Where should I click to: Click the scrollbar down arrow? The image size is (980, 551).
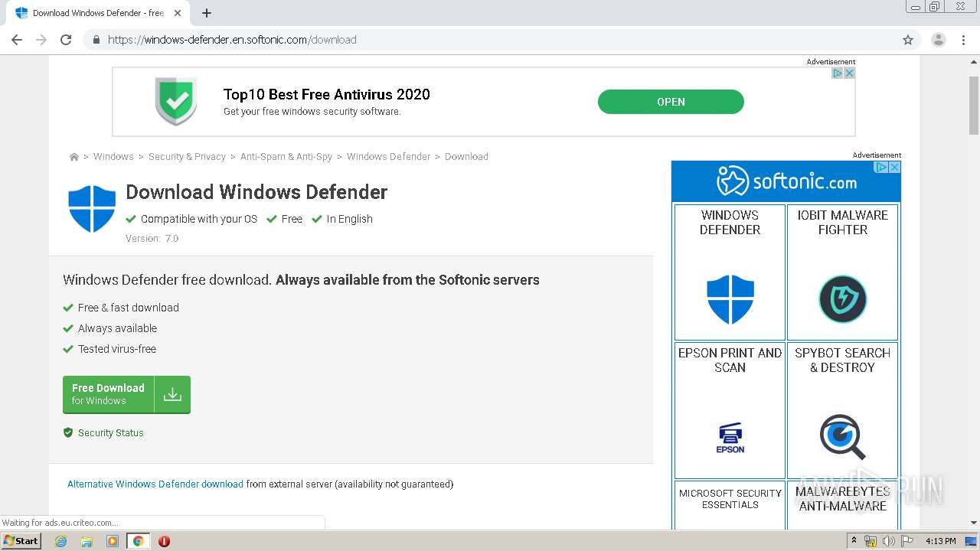pos(974,523)
